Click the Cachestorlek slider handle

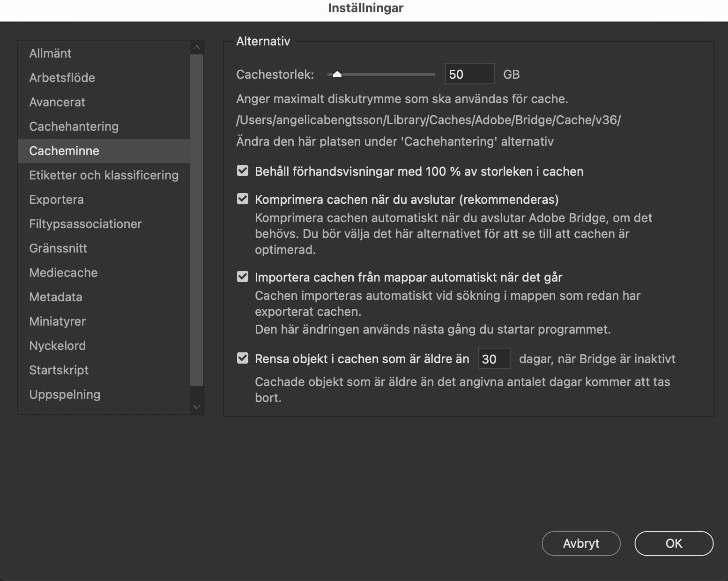coord(337,74)
